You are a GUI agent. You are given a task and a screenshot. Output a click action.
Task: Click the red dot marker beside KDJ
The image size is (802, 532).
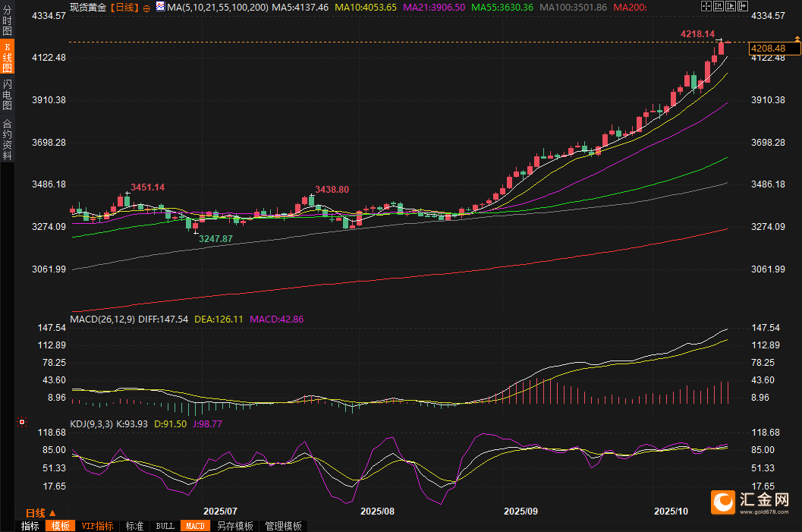tap(22, 421)
